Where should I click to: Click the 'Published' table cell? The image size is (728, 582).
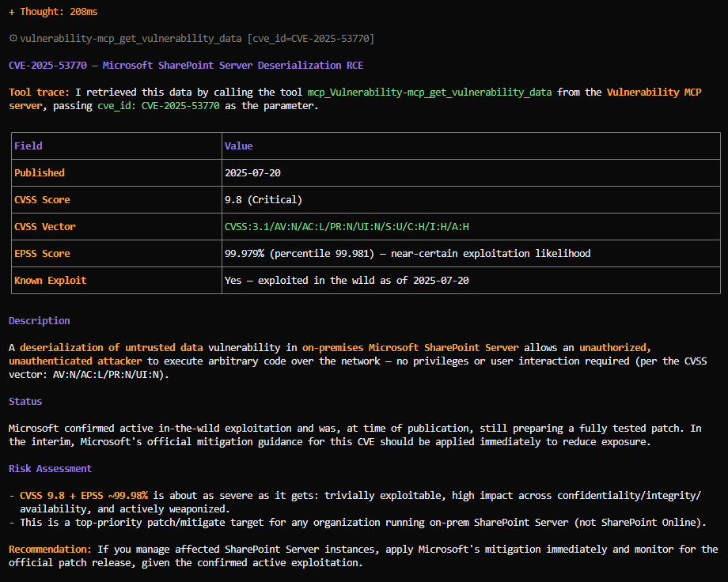click(x=116, y=173)
